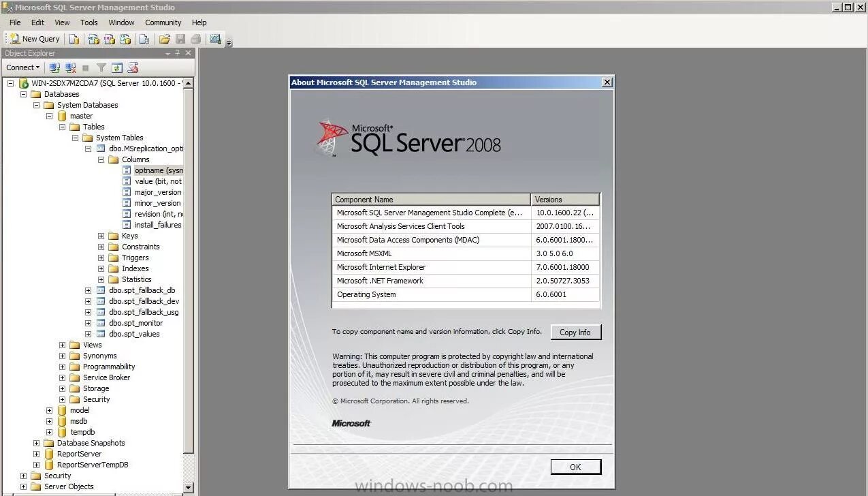Collapse the master database node
This screenshot has width=868, height=496.
pos(49,116)
